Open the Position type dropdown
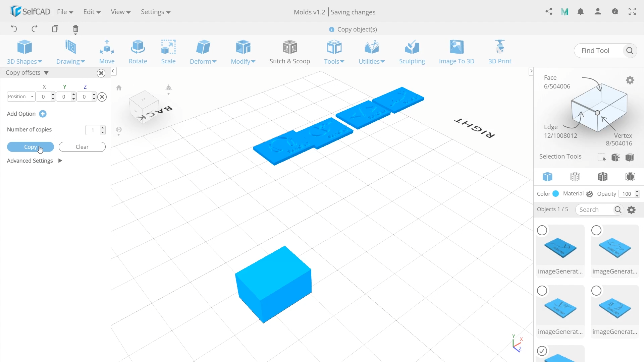 (21, 97)
